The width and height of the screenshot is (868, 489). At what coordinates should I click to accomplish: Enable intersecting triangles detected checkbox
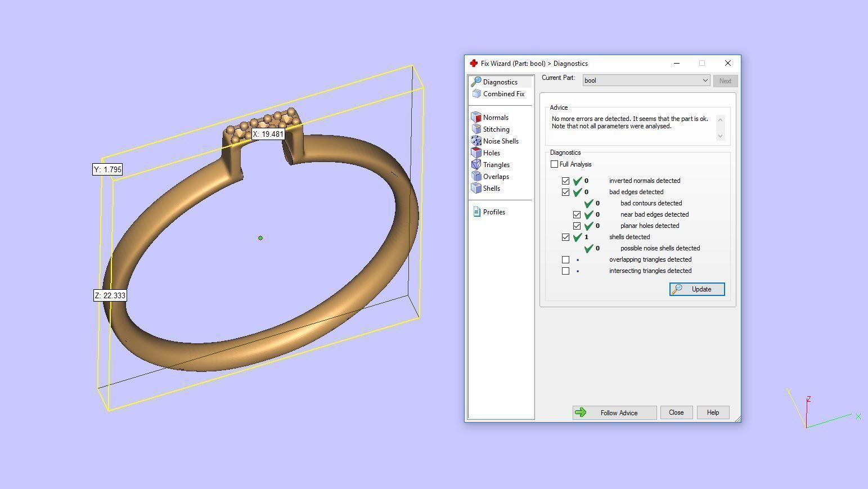565,271
